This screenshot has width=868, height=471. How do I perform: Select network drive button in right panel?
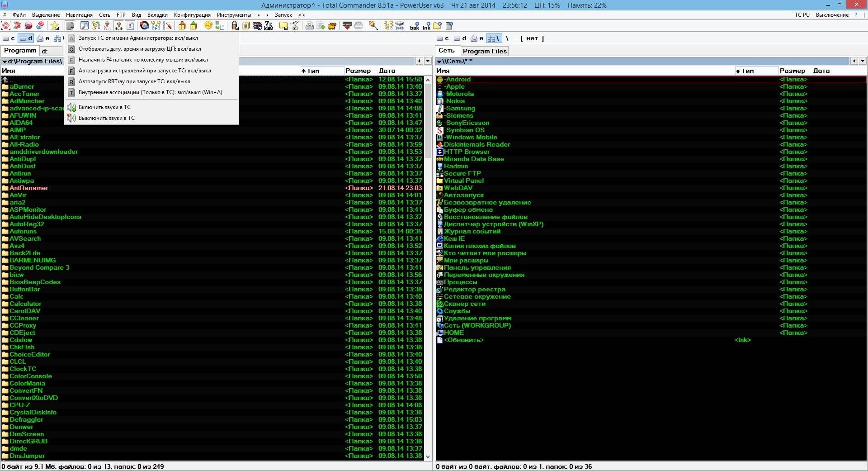click(x=494, y=38)
